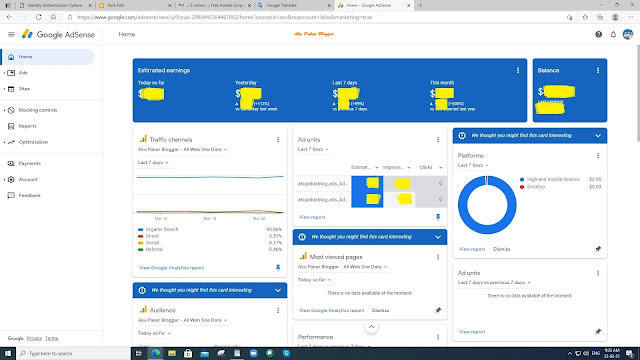Pin the Platforms card
Image resolution: width=640 pixels, height=360 pixels.
598,249
